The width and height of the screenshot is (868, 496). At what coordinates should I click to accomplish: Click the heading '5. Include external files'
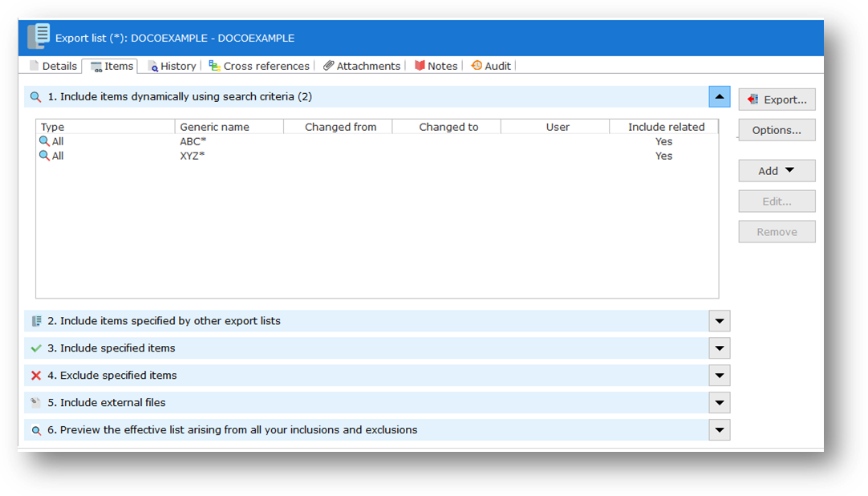pos(106,402)
